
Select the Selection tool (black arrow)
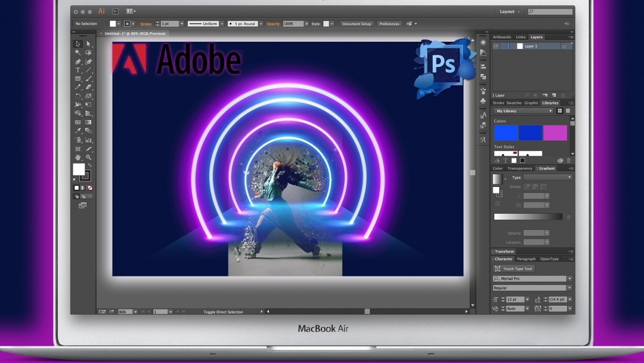78,44
